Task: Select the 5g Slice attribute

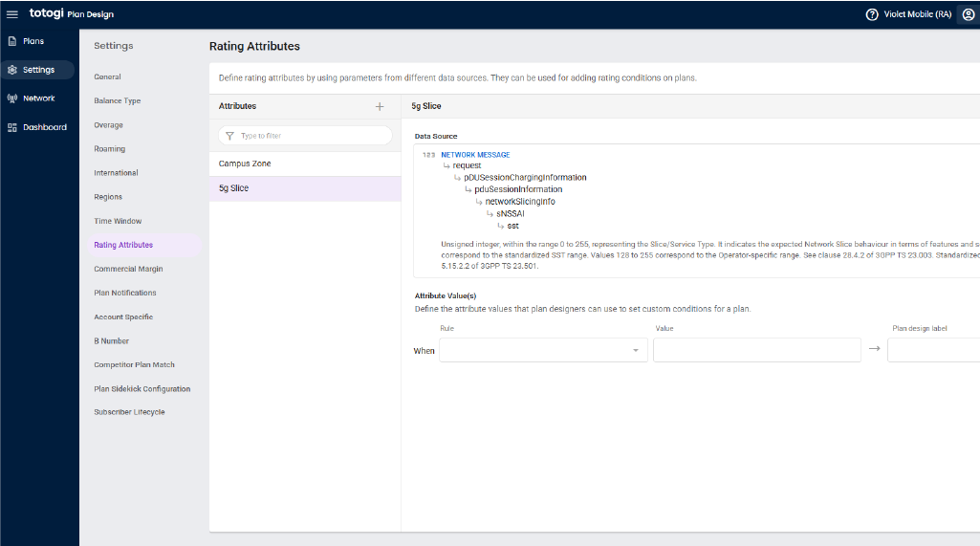Action: pos(305,188)
